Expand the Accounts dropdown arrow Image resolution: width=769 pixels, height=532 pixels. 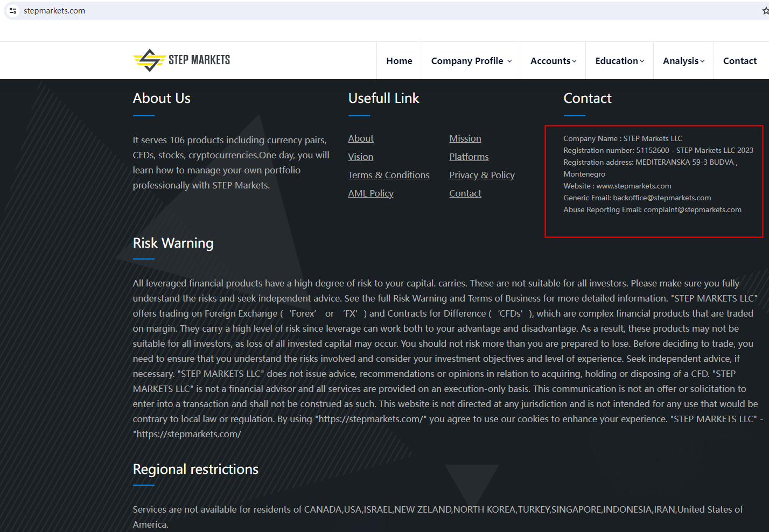click(574, 61)
